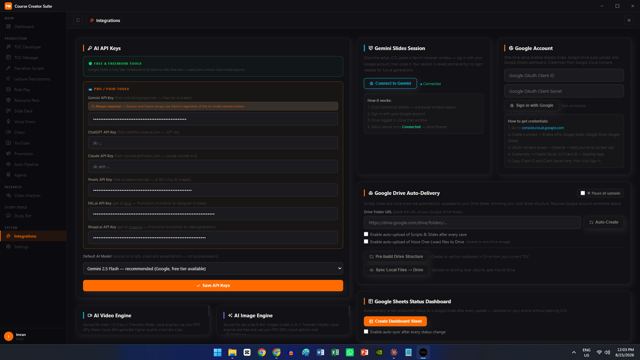Click the Role Play sidebar icon
The width and height of the screenshot is (640, 360).
[8, 89]
